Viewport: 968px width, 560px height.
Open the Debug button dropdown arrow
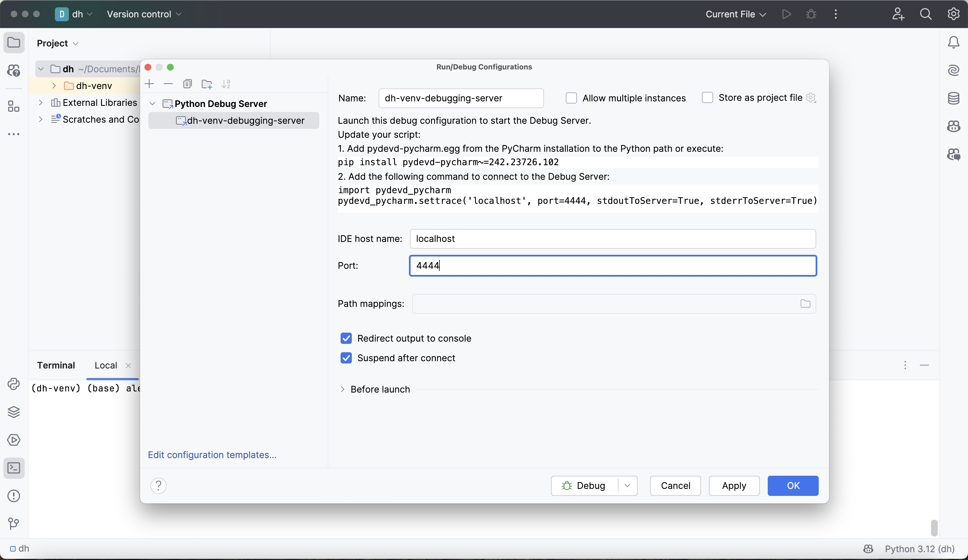click(627, 486)
